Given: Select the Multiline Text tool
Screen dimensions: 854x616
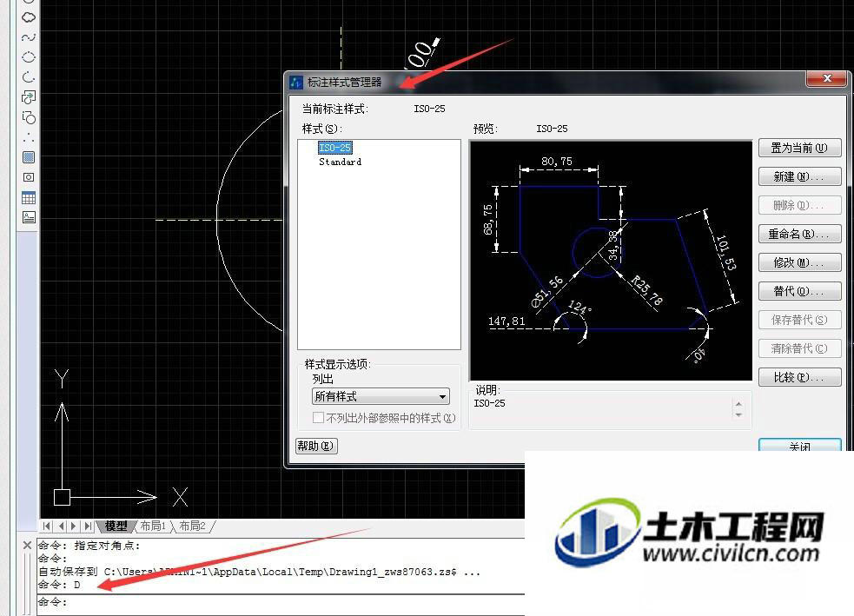Looking at the screenshot, I should point(29,217).
